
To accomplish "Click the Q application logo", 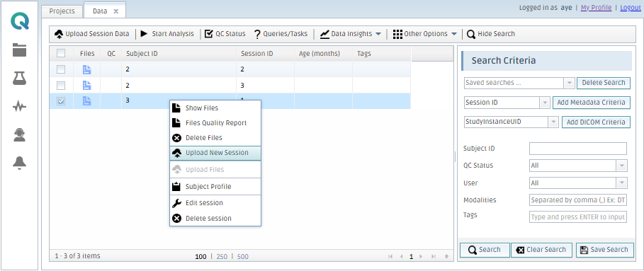I will pyautogui.click(x=20, y=21).
